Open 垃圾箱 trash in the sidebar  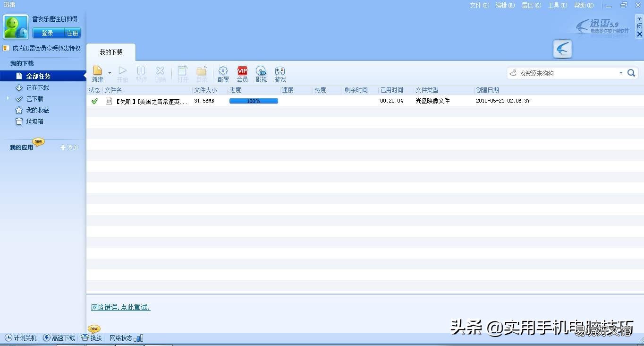click(34, 121)
